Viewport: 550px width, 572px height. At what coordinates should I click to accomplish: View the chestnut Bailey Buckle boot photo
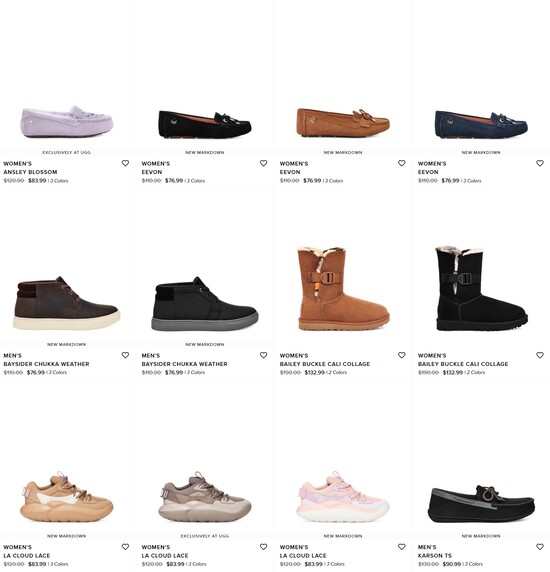(x=343, y=289)
